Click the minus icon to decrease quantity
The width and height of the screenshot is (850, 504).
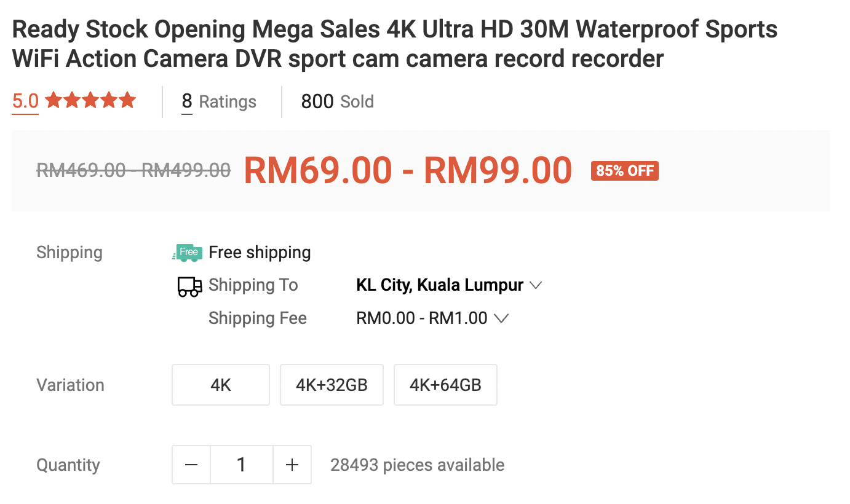[x=191, y=465]
